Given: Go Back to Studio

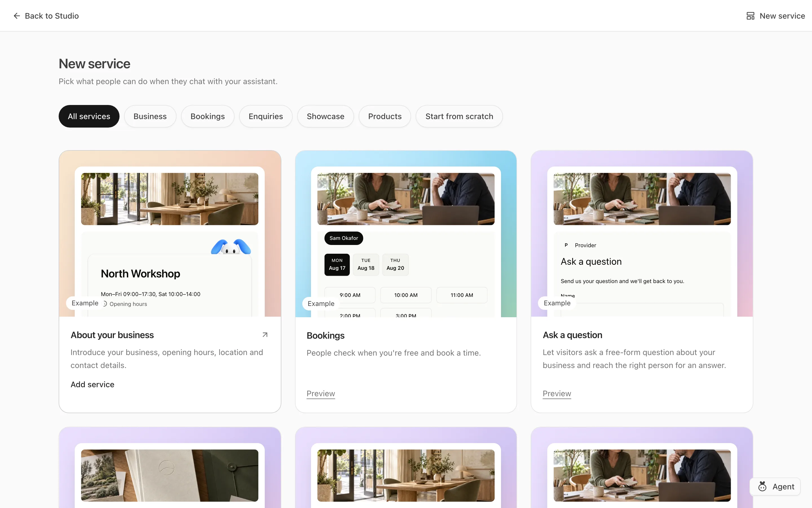Looking at the screenshot, I should click(46, 16).
